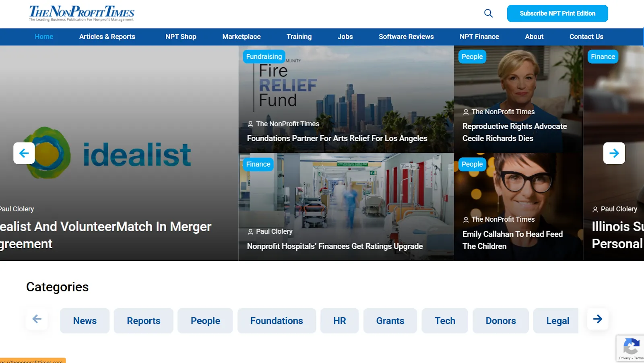The height and width of the screenshot is (363, 644).
Task: Open NPT Finance menu item
Action: (479, 37)
